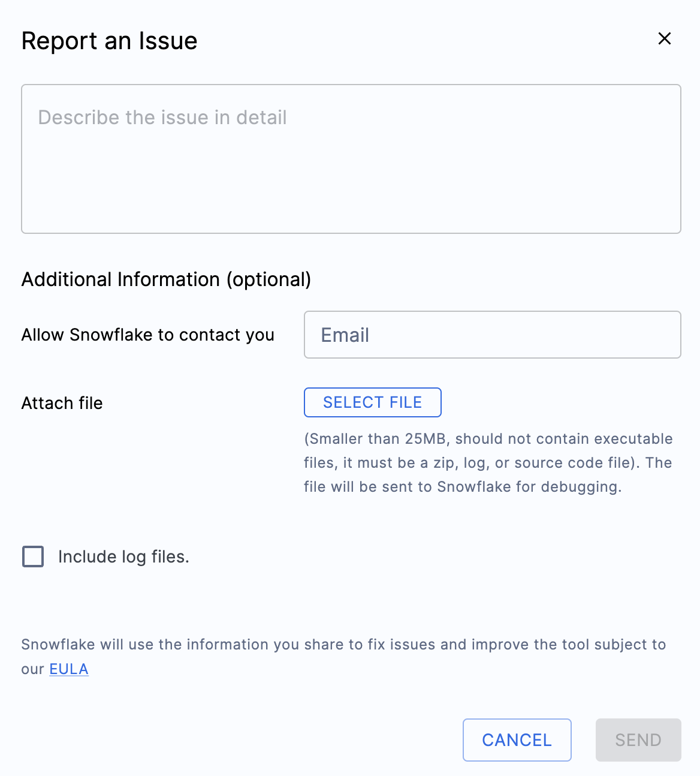This screenshot has height=776, width=700.
Task: Click the EULA hyperlink in the footer
Action: 68,669
